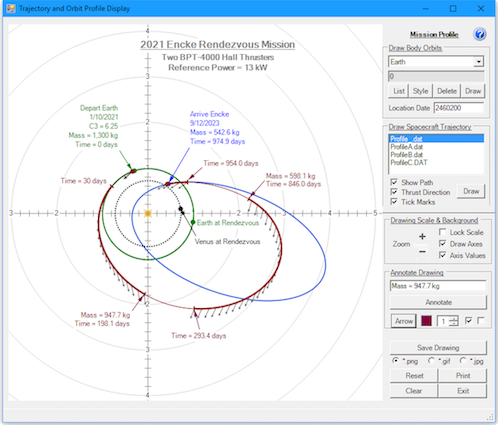This screenshot has height=425, width=498.
Task: Click the app icon in title bar
Action: pos(11,8)
